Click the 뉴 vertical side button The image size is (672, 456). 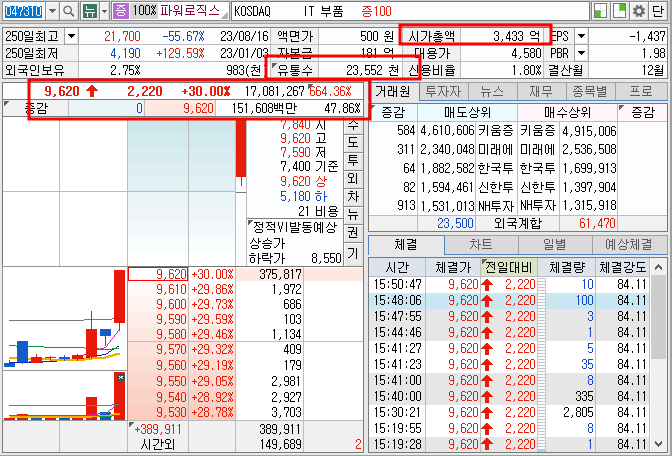353,214
